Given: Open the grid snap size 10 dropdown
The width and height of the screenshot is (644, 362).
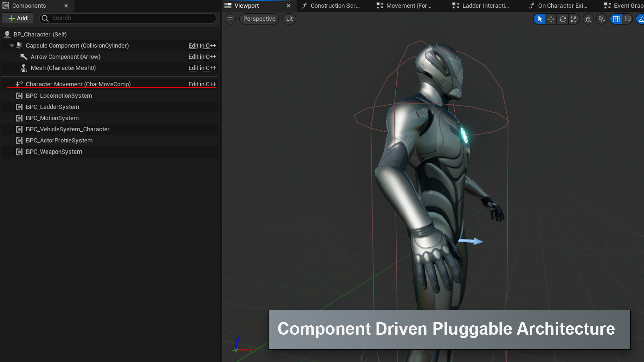Looking at the screenshot, I should (627, 19).
